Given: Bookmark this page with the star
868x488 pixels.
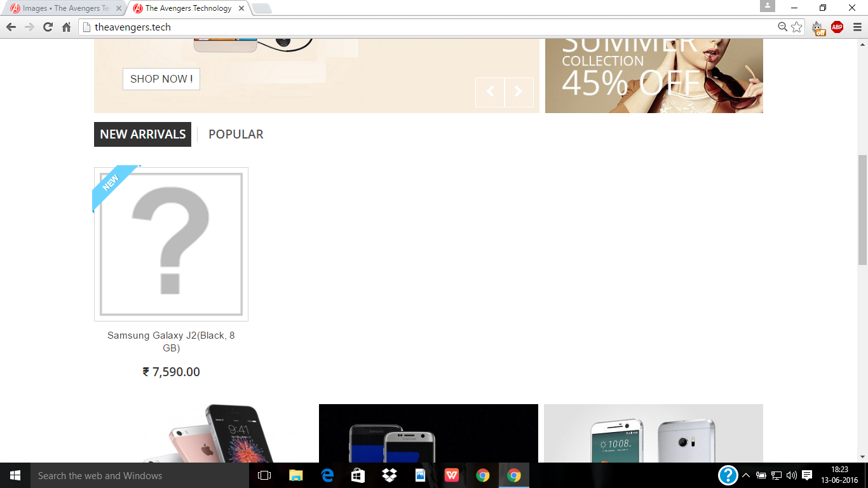Looking at the screenshot, I should pyautogui.click(x=797, y=27).
